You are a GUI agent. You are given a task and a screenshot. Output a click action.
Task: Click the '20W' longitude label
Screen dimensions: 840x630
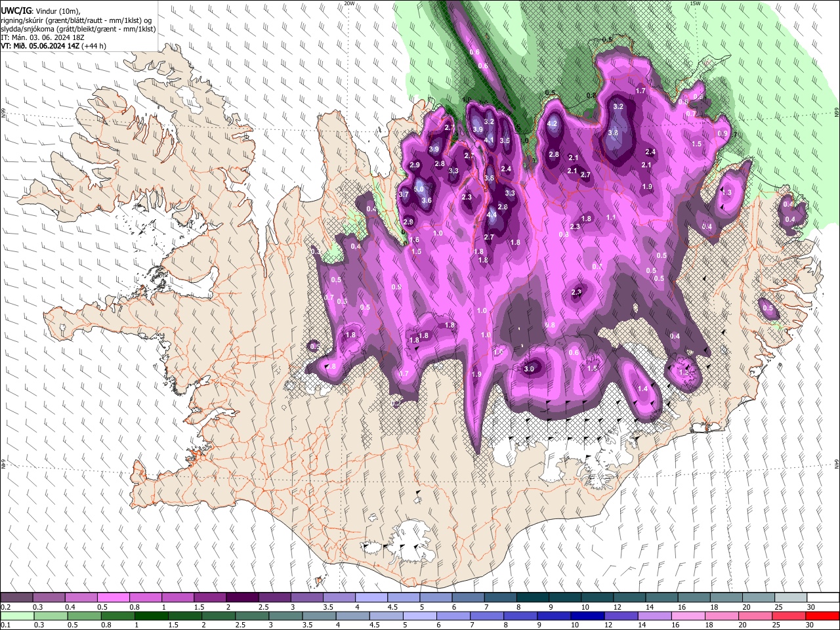[350, 3]
